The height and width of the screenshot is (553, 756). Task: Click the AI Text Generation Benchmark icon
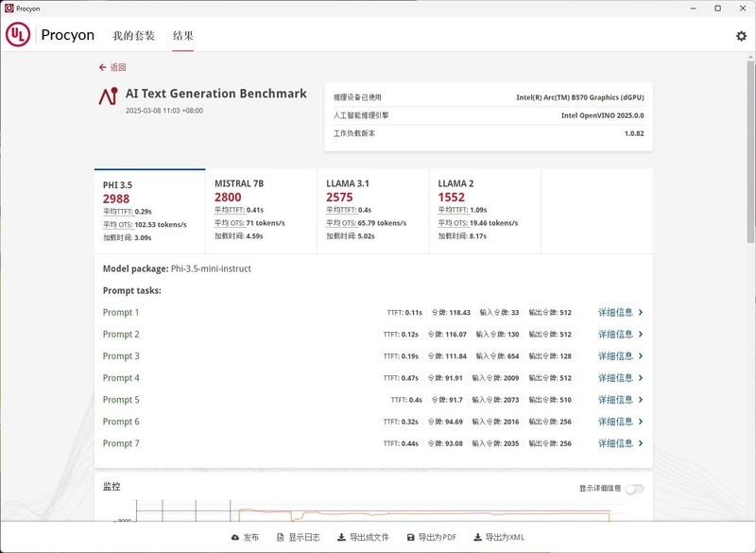pyautogui.click(x=111, y=94)
